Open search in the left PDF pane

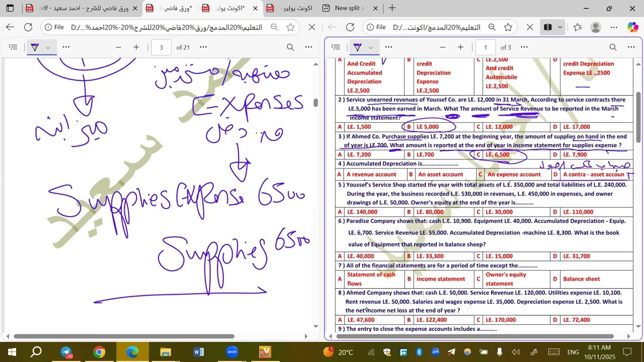click(x=290, y=47)
